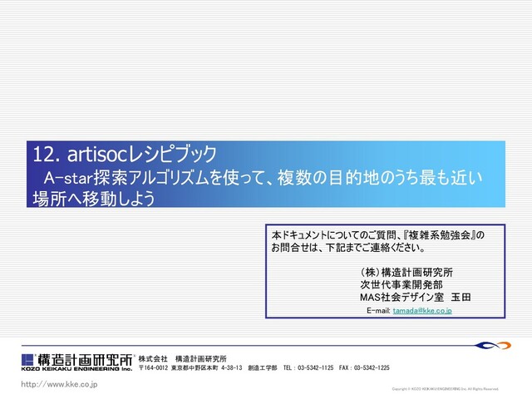
Task: Select the text '(株)構造計画研究所'
Action: [x=406, y=273]
